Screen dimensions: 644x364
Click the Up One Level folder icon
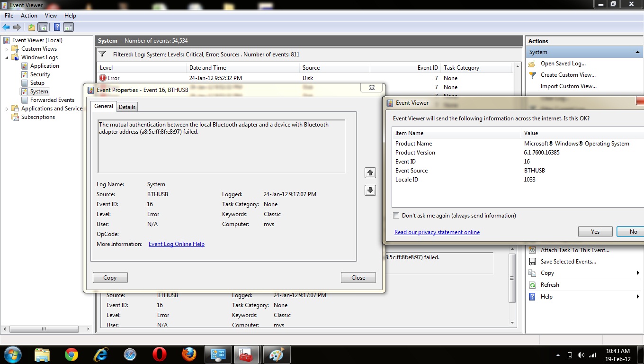click(32, 27)
